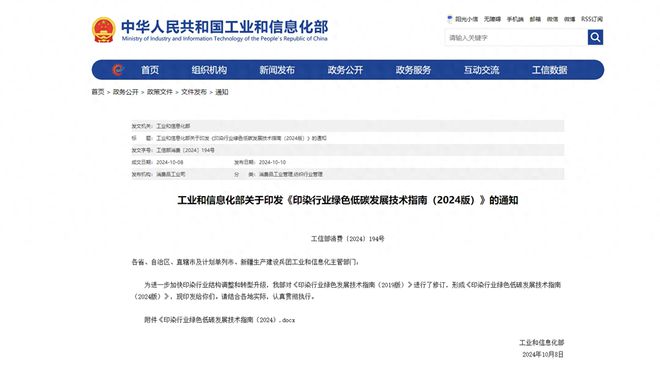This screenshot has height=372, width=660.
Task: Open the 政务公开 navigation menu
Action: click(345, 70)
